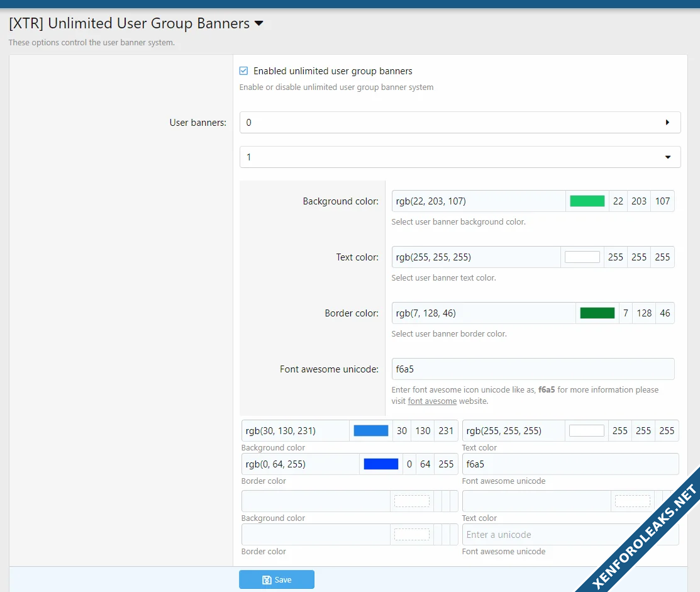Pick the dark green border color swatch
This screenshot has width=700, height=592.
597,313
